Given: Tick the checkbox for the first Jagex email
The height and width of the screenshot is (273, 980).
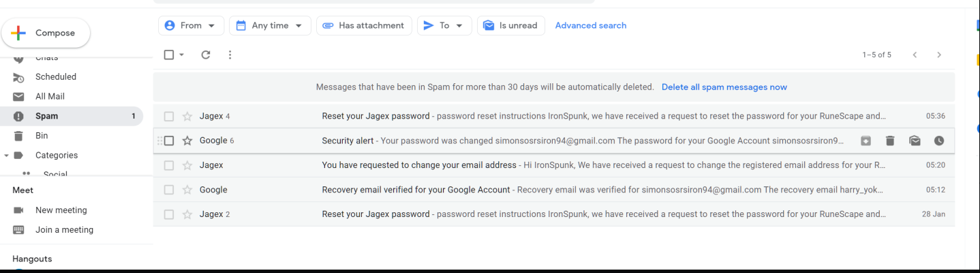Looking at the screenshot, I should coord(169,116).
